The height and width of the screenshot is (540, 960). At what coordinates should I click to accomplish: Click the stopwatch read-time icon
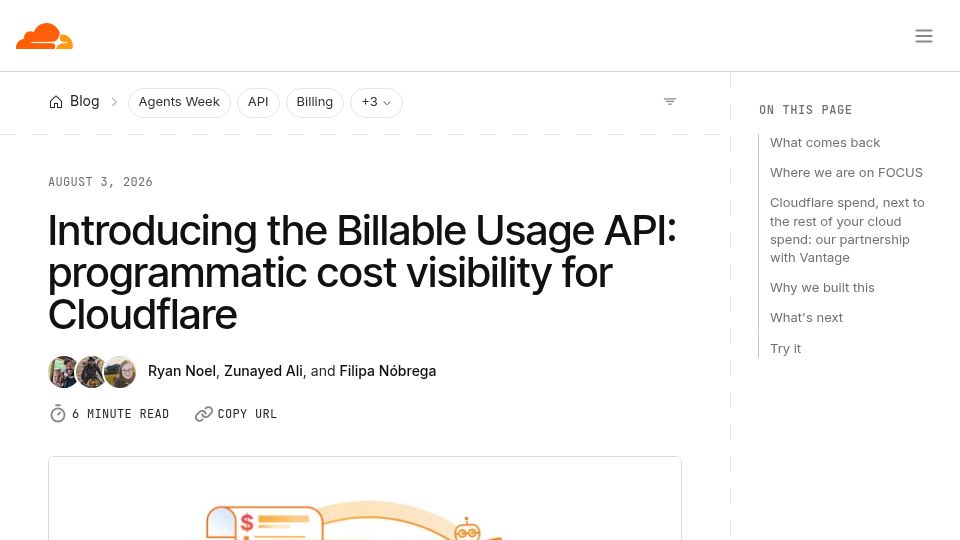pos(58,414)
